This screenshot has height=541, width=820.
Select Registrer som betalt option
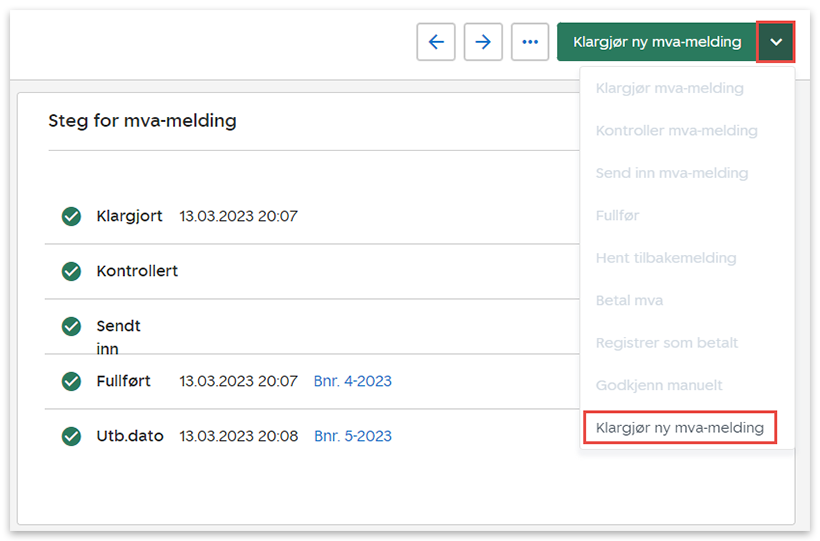click(x=666, y=343)
